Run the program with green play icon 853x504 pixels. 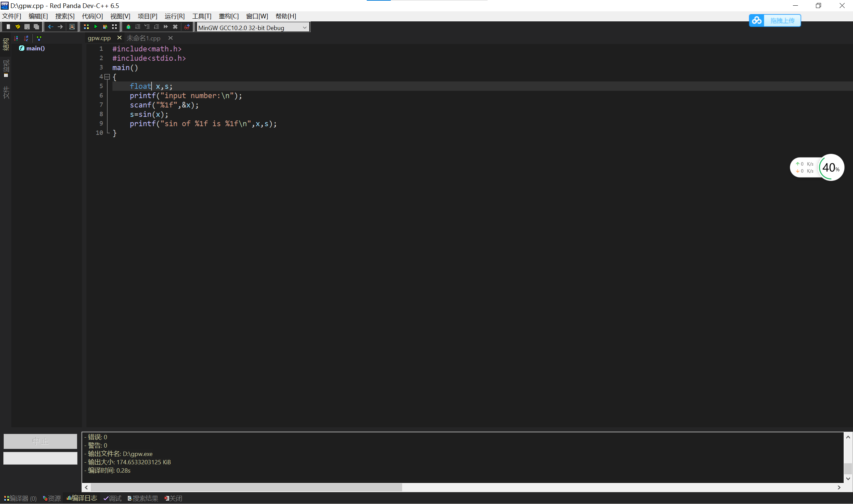click(96, 27)
